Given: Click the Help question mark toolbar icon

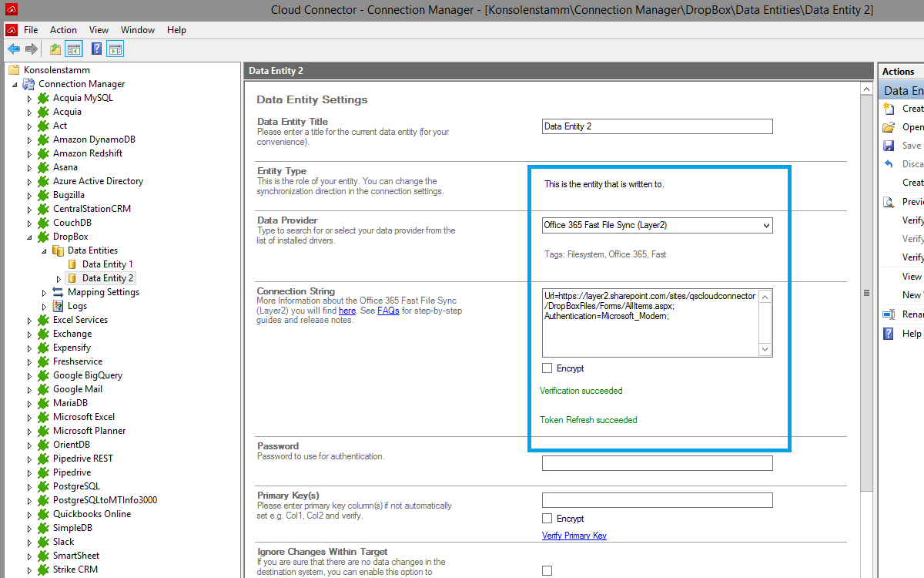Looking at the screenshot, I should (97, 49).
